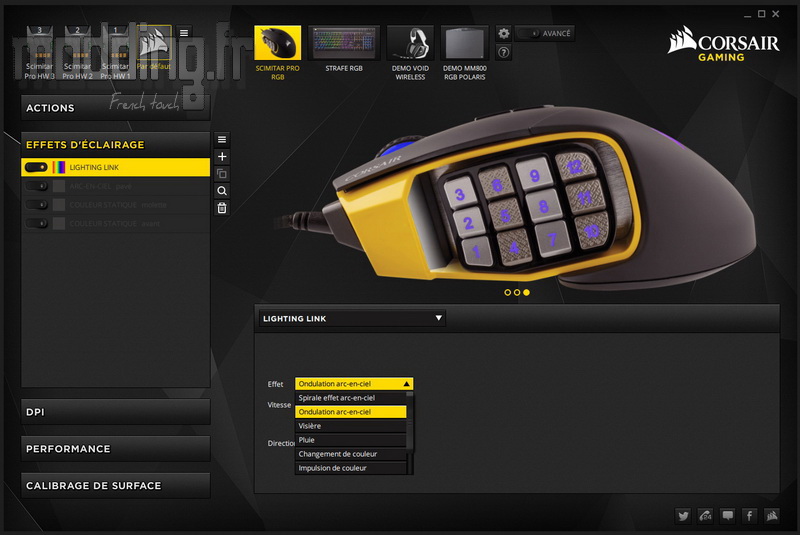Choose the Visière effect option

click(x=351, y=426)
